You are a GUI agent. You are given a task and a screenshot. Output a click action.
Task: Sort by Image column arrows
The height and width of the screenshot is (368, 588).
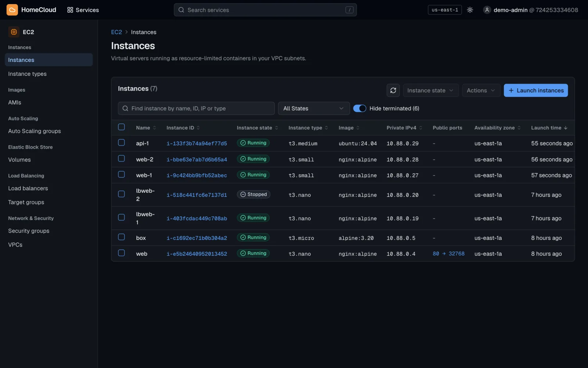click(x=358, y=128)
